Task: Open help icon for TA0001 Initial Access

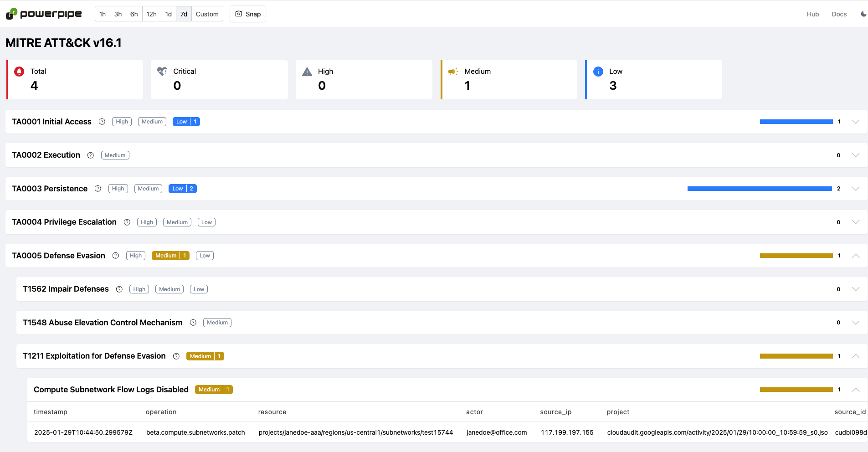Action: coord(102,122)
